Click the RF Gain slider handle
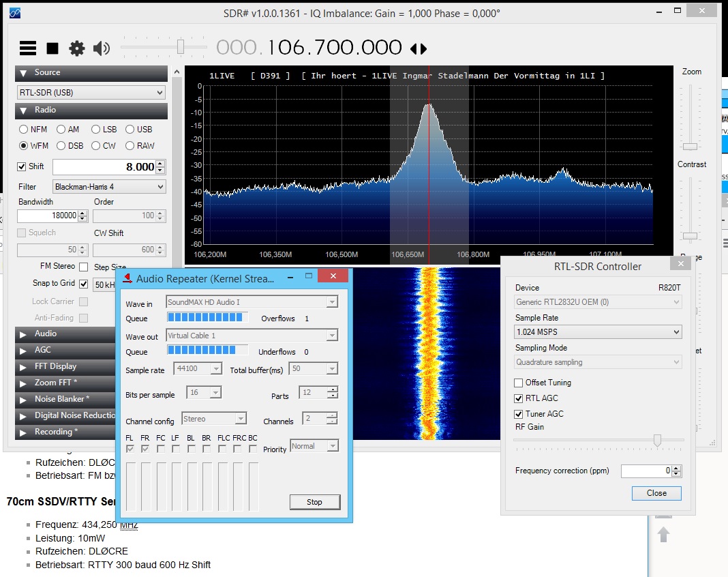 [657, 441]
